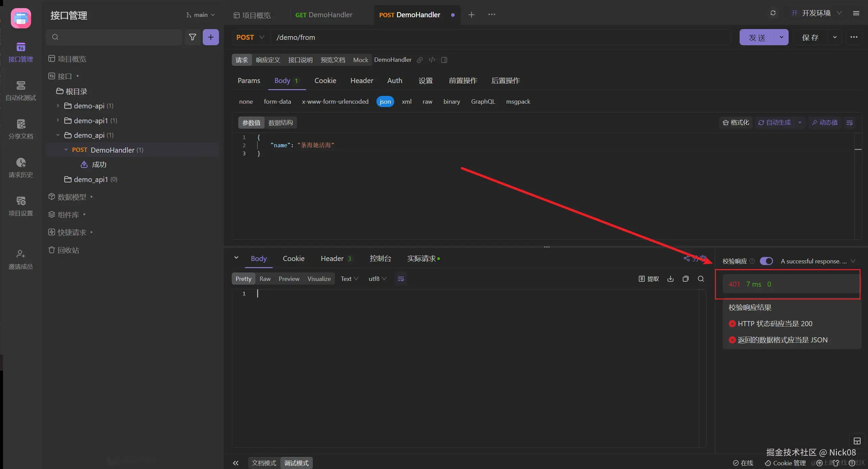This screenshot has height=469, width=868.
Task: Copy response body with the copy icon
Action: pyautogui.click(x=686, y=279)
